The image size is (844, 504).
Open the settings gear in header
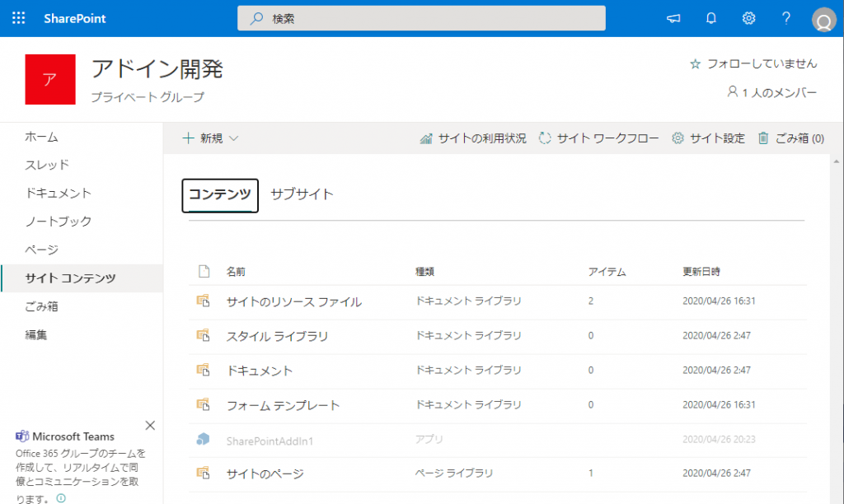(x=748, y=18)
